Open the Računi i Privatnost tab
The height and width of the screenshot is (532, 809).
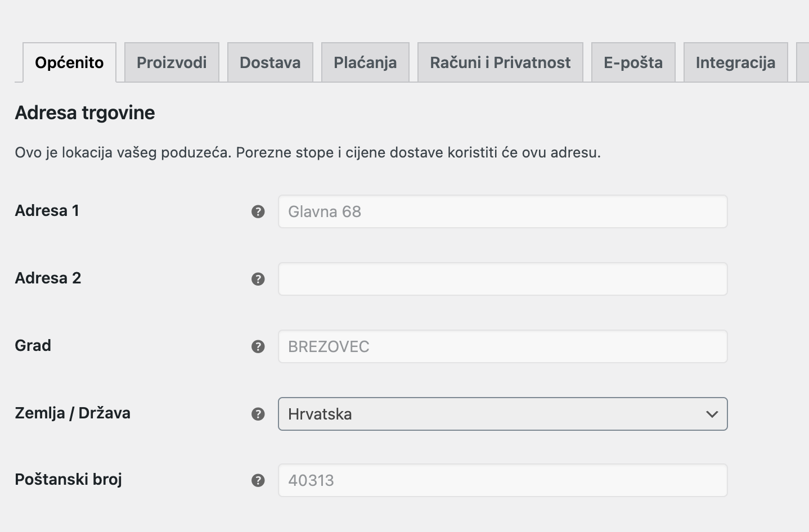click(500, 62)
